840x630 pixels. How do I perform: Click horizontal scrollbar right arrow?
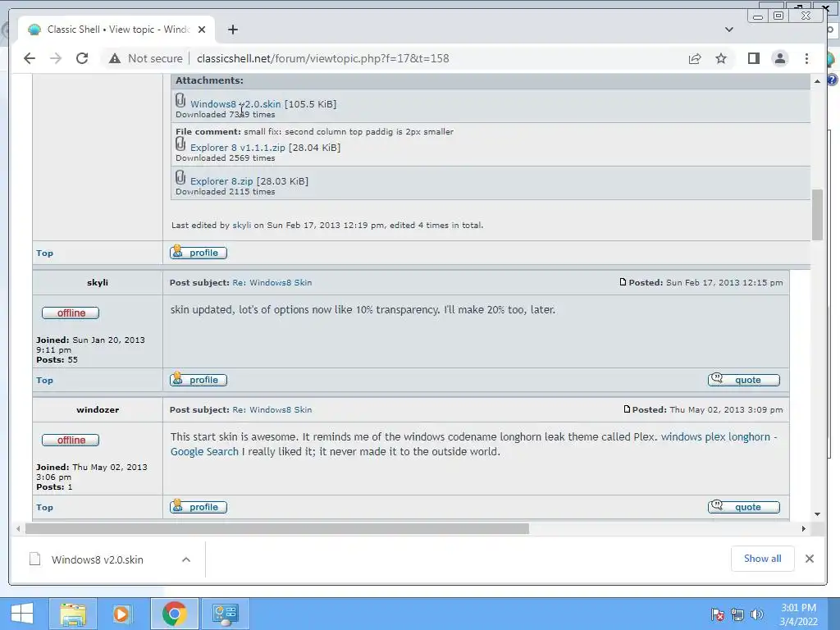click(x=804, y=529)
